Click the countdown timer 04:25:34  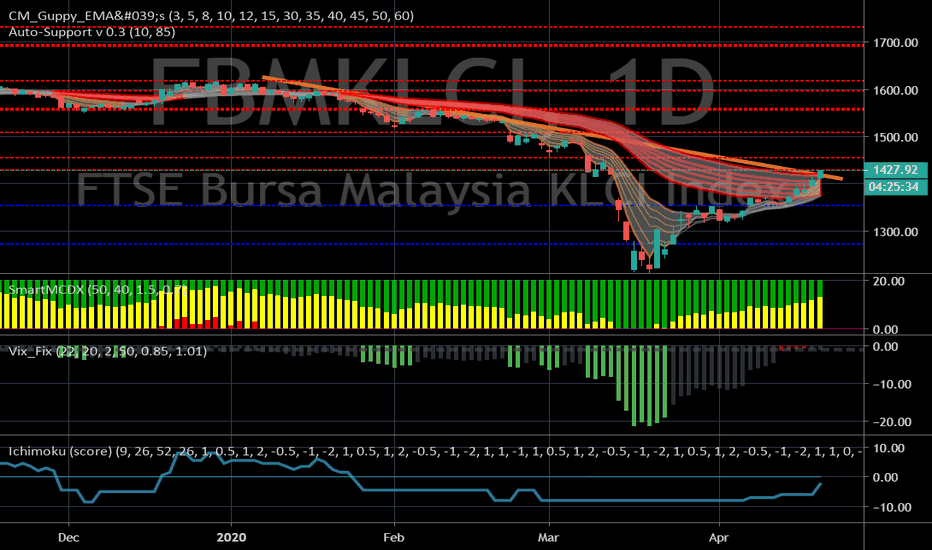(895, 187)
